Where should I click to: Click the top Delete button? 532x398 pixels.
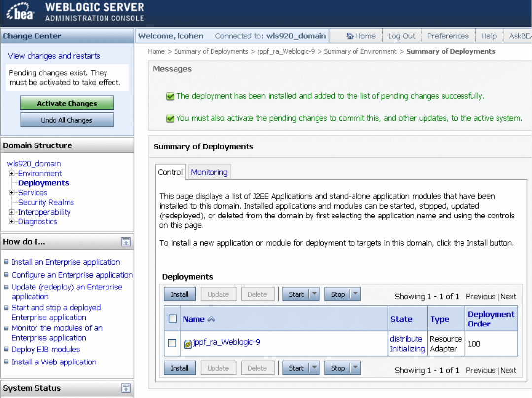click(257, 294)
